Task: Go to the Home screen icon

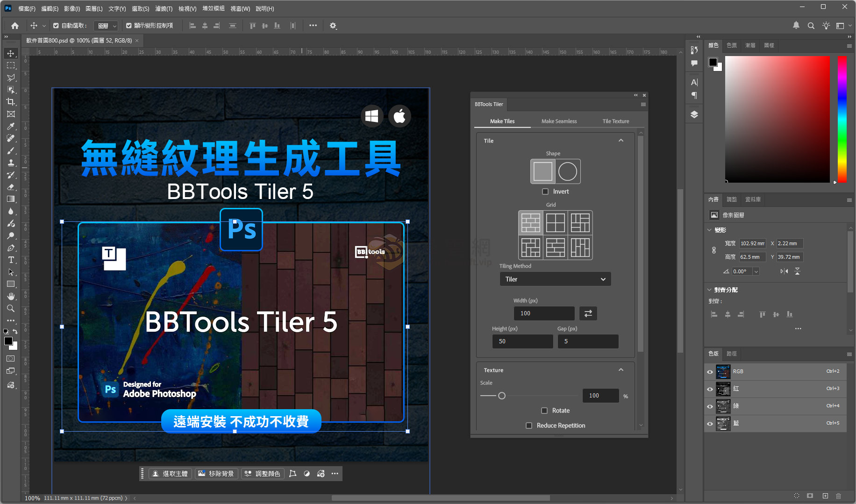Action: 15,26
